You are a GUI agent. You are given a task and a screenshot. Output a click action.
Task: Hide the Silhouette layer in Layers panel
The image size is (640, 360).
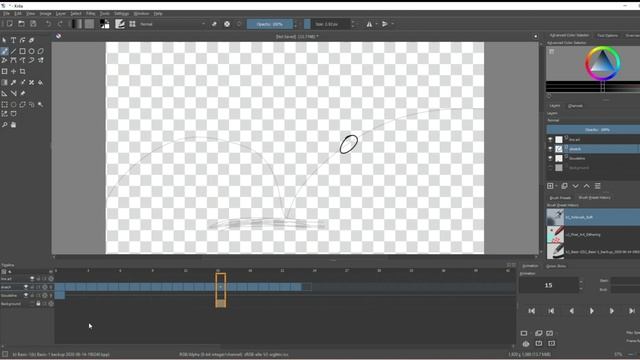click(x=550, y=158)
